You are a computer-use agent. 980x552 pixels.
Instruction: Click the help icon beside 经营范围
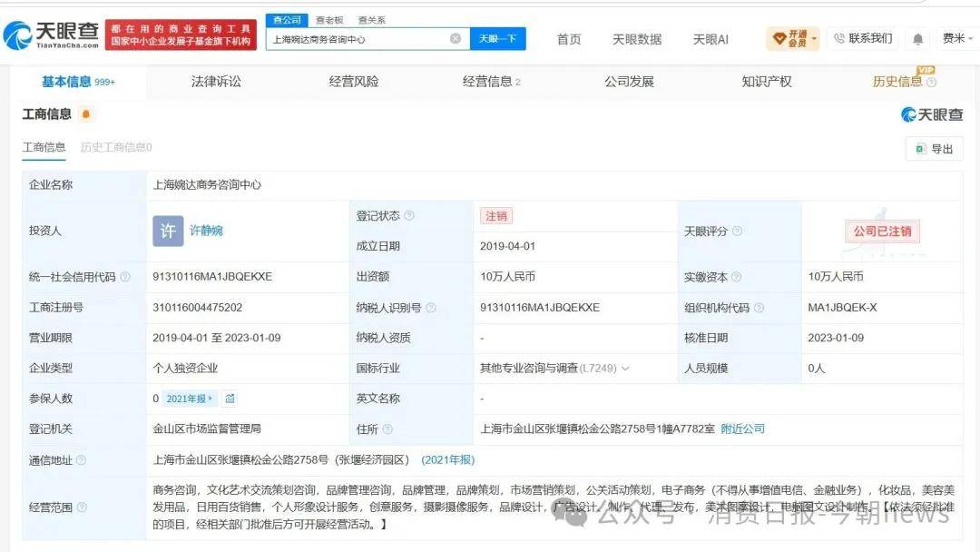[x=82, y=507]
